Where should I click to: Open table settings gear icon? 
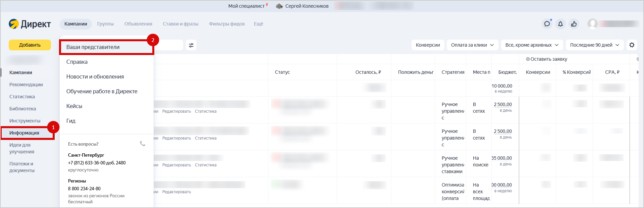tap(632, 45)
